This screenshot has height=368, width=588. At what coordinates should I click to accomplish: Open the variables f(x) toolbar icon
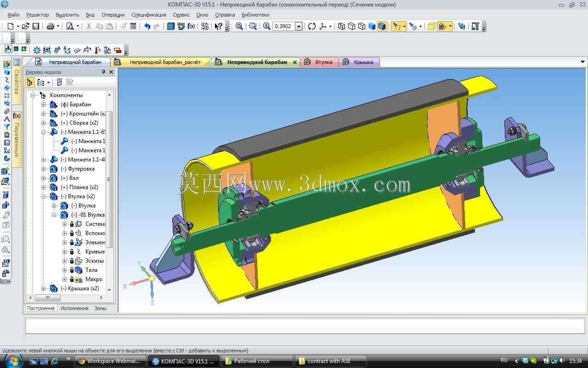pos(191,26)
